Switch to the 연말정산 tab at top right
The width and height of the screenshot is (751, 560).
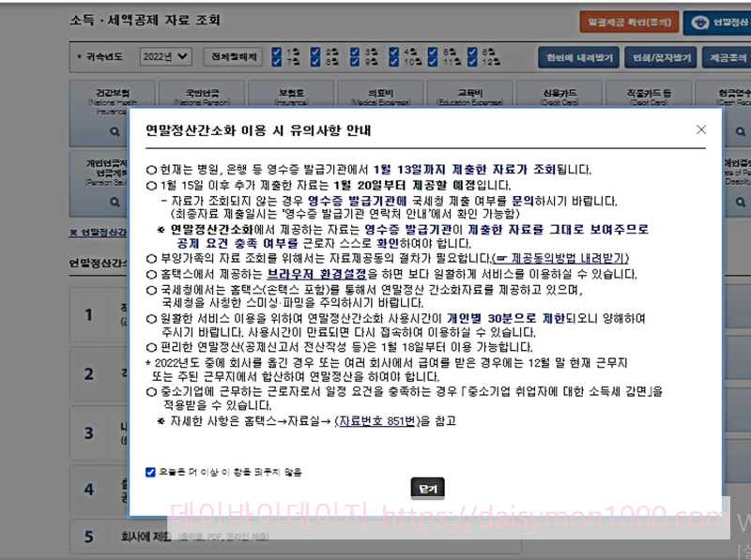pyautogui.click(x=717, y=23)
